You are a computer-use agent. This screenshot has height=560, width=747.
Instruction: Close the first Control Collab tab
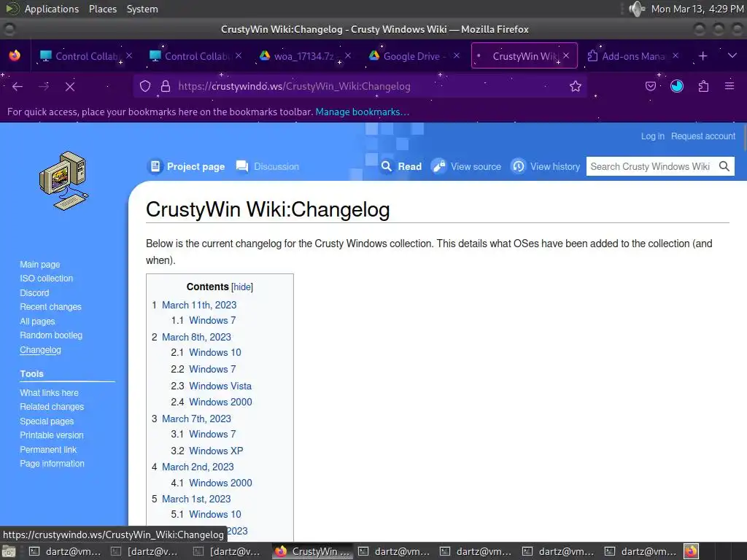click(x=129, y=55)
